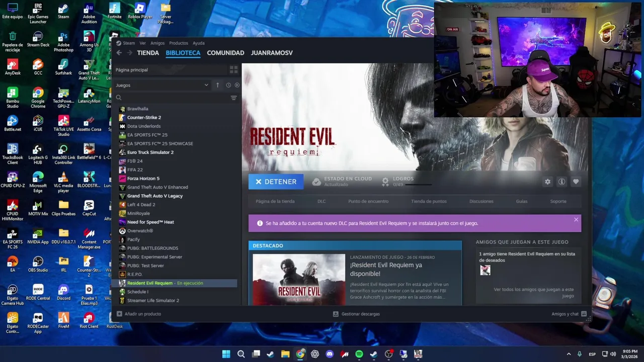Open the Productos menu
The image size is (644, 362).
(x=179, y=43)
